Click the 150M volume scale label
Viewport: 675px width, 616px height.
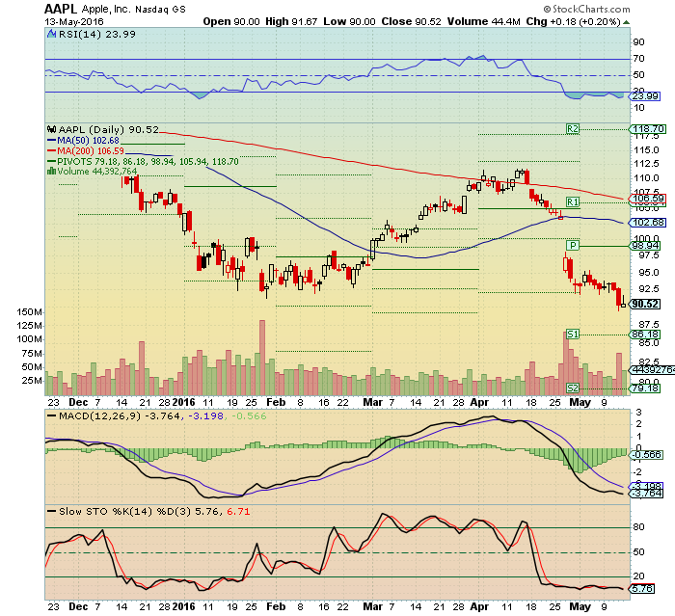29,312
